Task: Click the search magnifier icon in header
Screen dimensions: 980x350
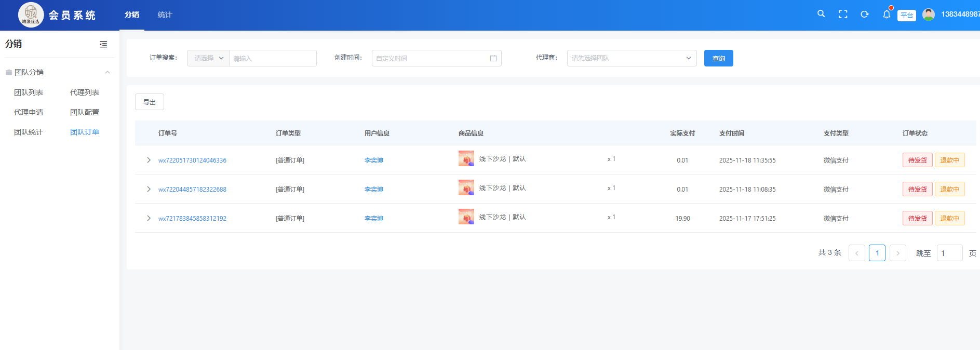Action: tap(821, 14)
